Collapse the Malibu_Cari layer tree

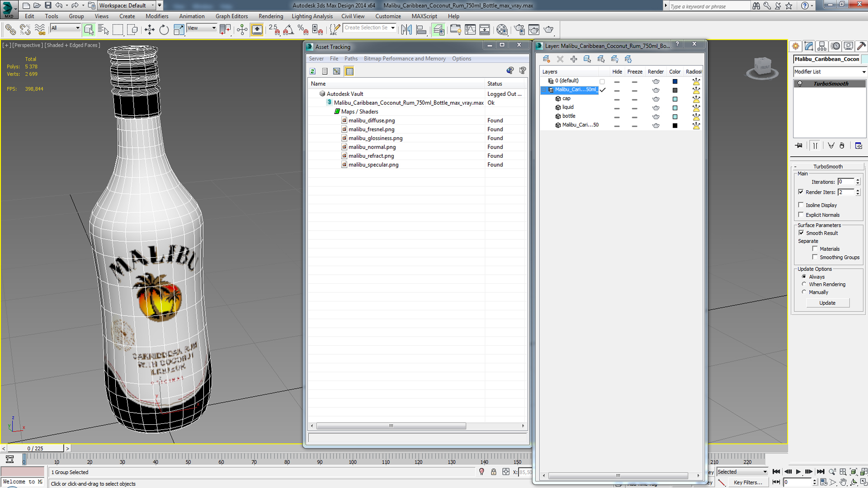coord(544,90)
